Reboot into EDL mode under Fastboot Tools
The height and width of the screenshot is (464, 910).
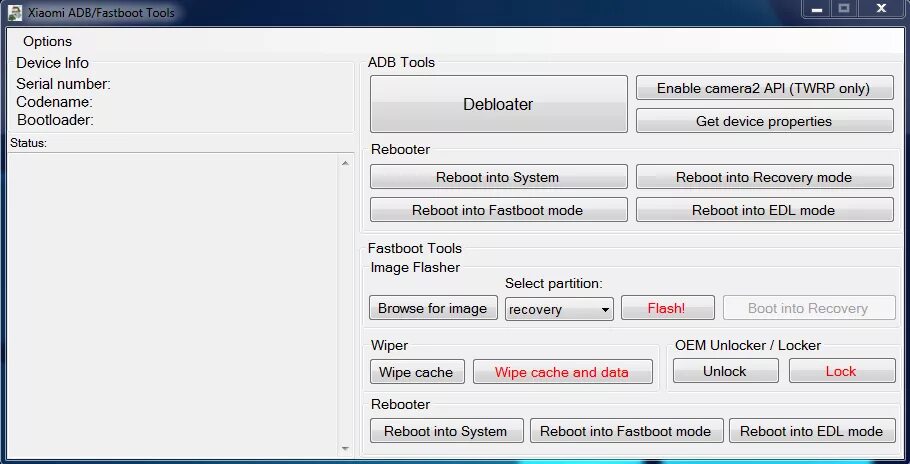pyautogui.click(x=812, y=431)
